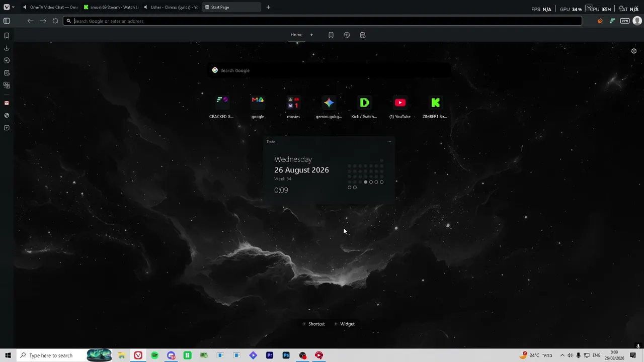The width and height of the screenshot is (644, 362).
Task: Add a new Widget
Action: [x=345, y=324]
